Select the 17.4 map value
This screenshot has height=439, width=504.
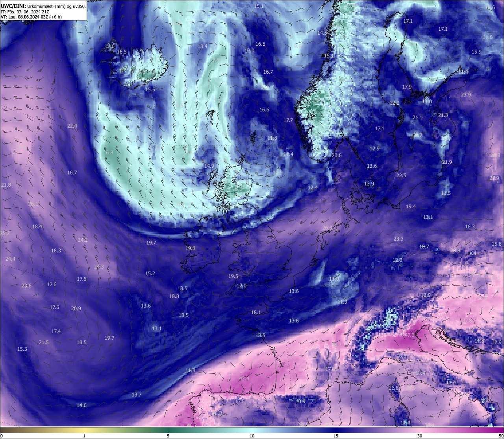pos(56,332)
